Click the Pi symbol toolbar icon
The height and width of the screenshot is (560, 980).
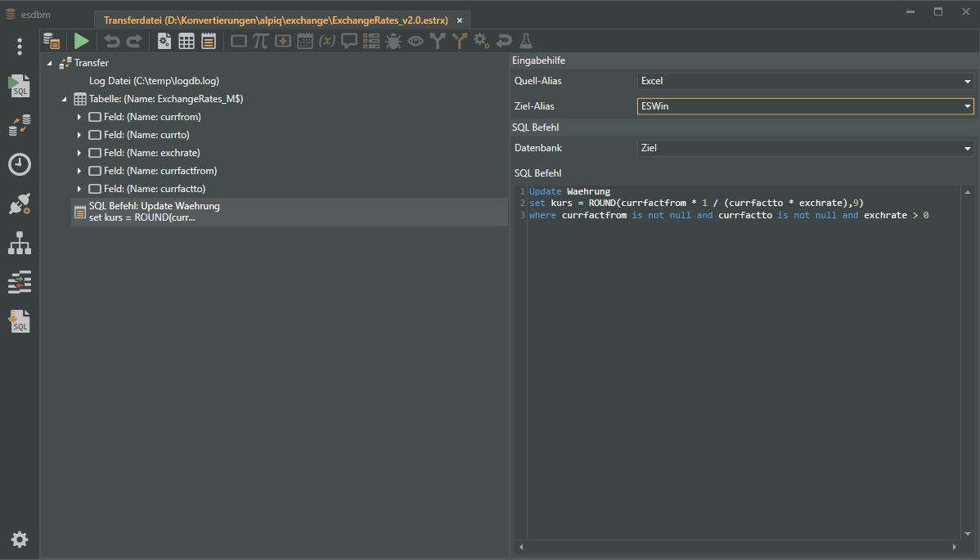(260, 41)
